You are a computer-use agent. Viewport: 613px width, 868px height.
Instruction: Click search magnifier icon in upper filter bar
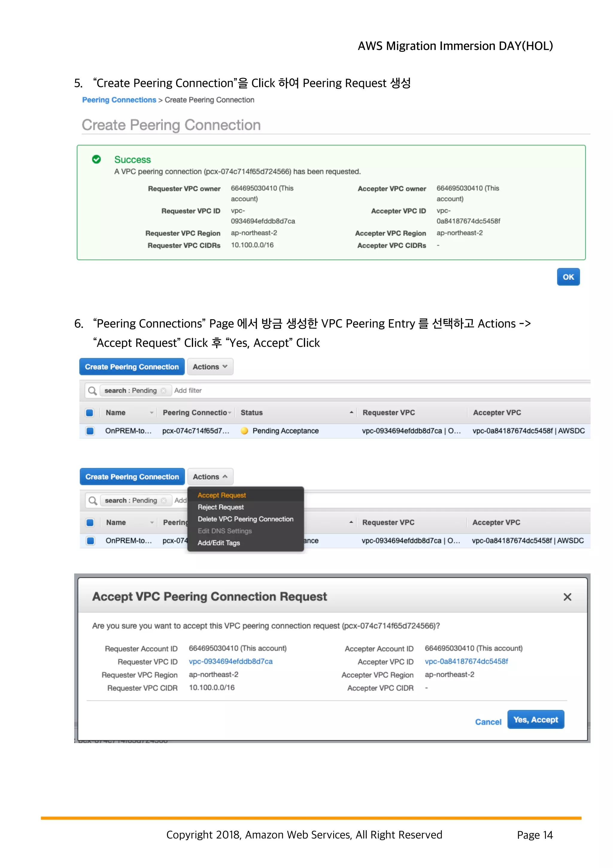point(92,391)
